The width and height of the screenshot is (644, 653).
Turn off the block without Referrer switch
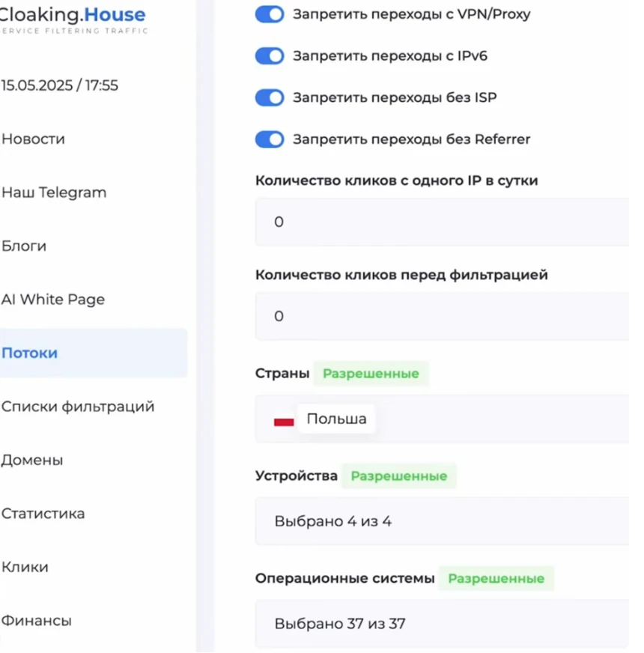(270, 139)
